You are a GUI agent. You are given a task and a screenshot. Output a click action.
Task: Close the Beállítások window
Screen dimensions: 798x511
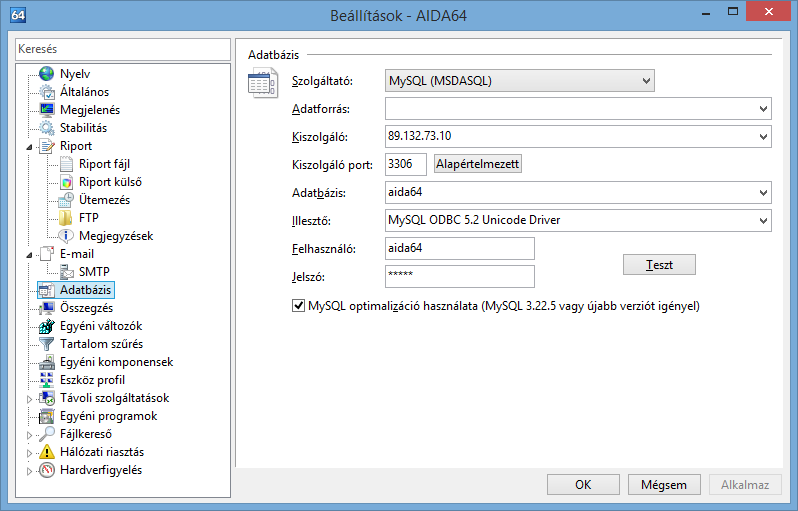click(769, 11)
